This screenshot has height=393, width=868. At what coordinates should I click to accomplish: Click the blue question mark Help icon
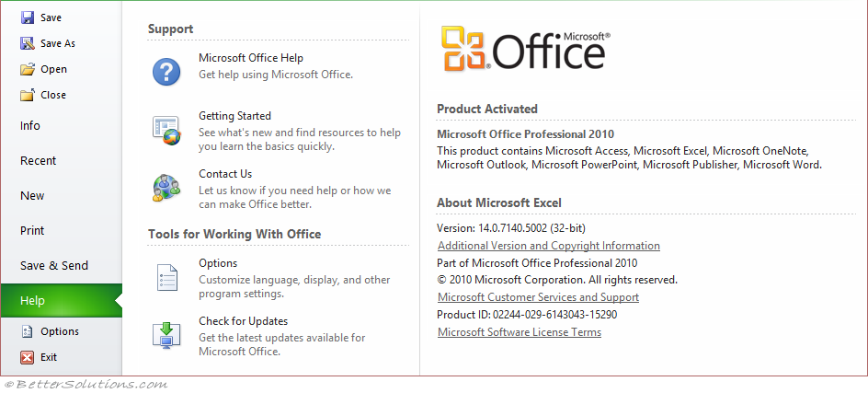click(166, 72)
